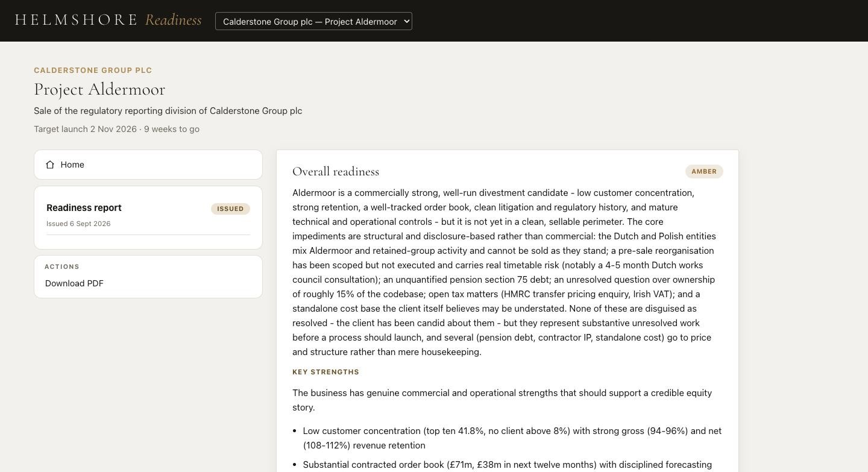
Task: Click the Home house icon
Action: pyautogui.click(x=50, y=165)
